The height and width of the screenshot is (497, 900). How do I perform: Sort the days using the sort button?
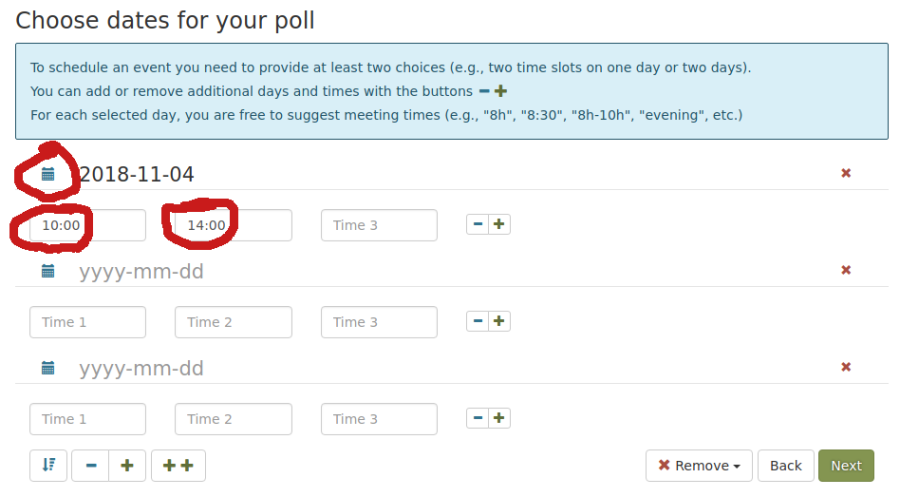48,466
